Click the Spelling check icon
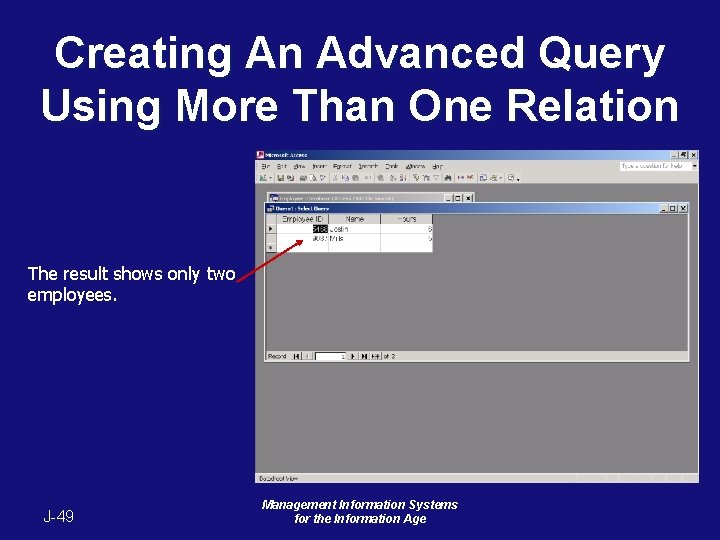 pos(322,178)
